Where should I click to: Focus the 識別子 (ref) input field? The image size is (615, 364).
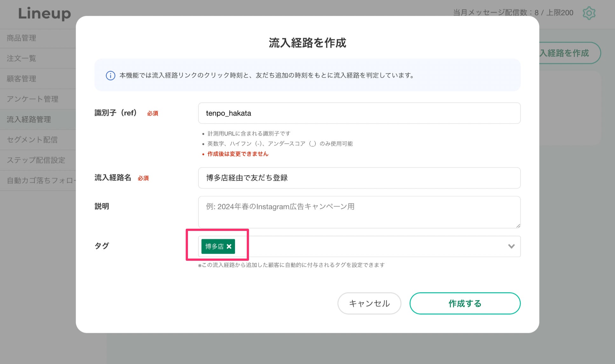click(x=359, y=113)
